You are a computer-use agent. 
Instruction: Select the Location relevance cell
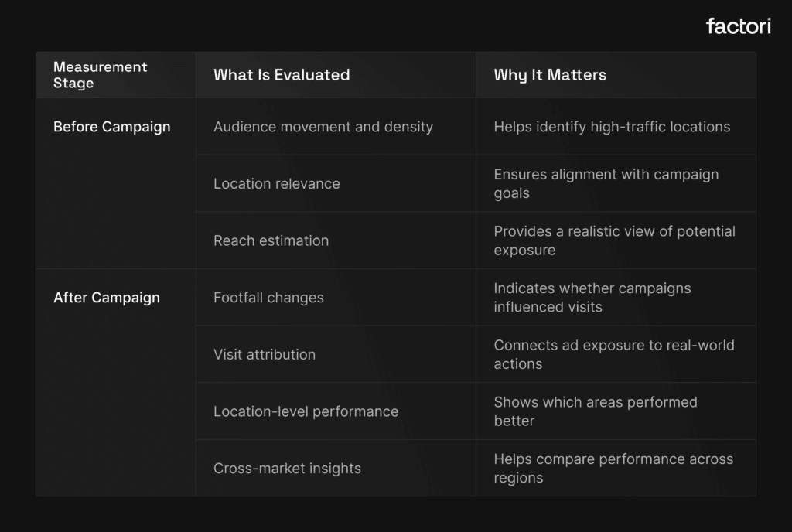pyautogui.click(x=277, y=184)
